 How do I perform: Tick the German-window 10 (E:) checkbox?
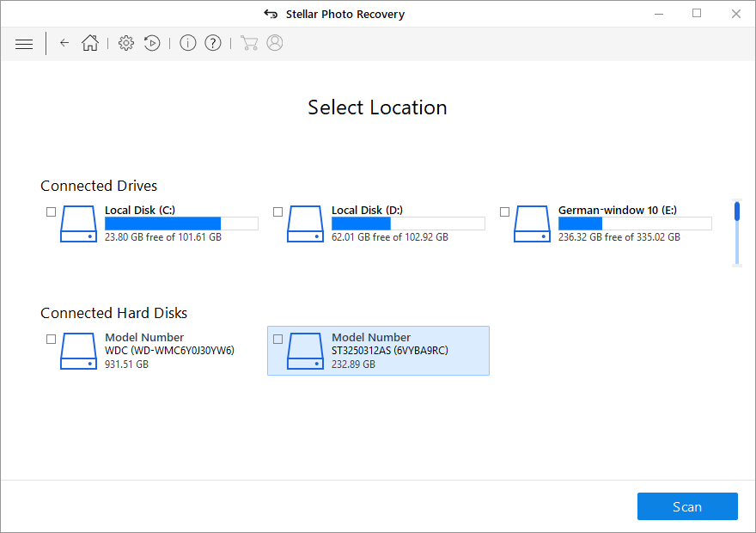504,211
